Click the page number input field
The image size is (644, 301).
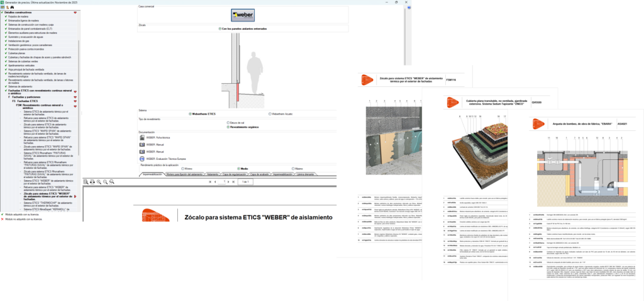[222, 181]
